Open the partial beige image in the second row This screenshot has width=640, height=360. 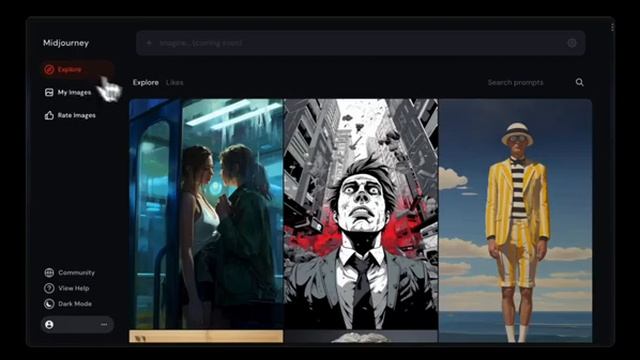click(x=206, y=337)
